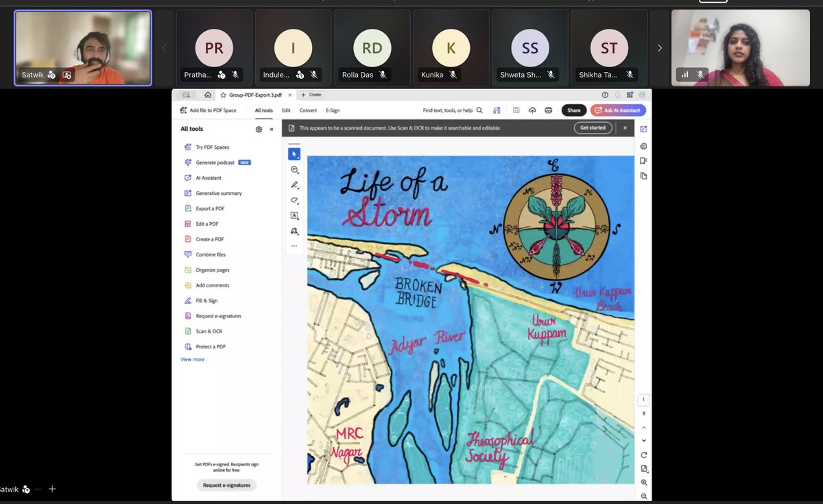Go to previous page with up chevron
Screen dimensions: 823x504
pos(643,427)
